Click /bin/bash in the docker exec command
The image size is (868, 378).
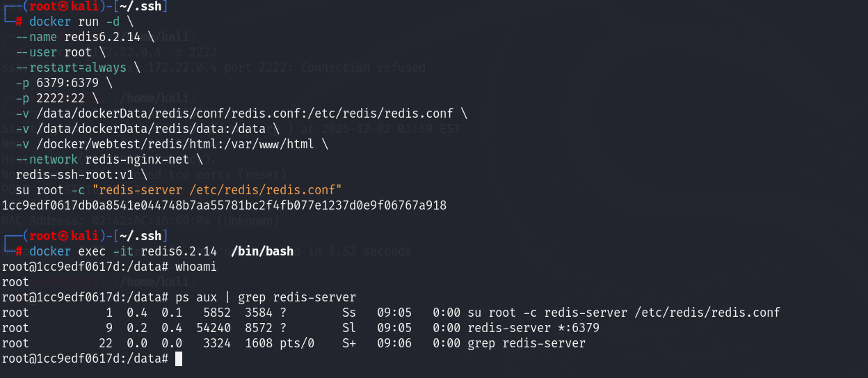coord(262,251)
